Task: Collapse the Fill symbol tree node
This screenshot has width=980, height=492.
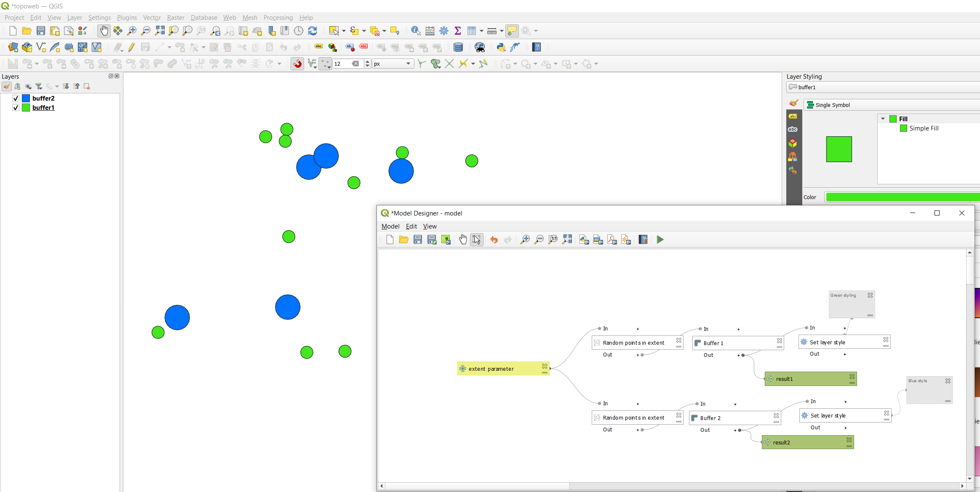Action: coord(883,119)
